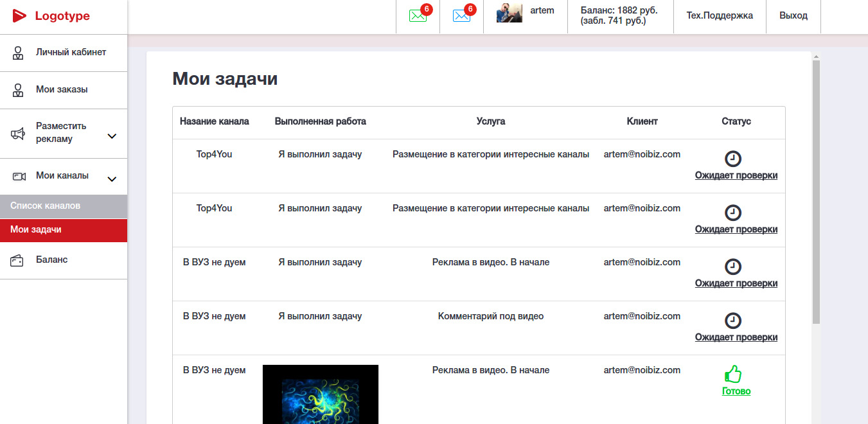Click the megaphone icon for Разместить рекламу
868x424 pixels.
point(18,134)
